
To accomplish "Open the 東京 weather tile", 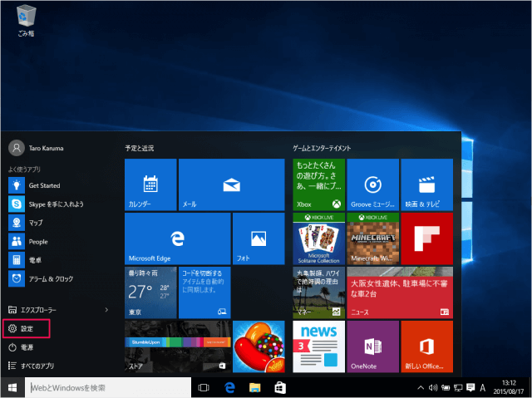I will 150,292.
